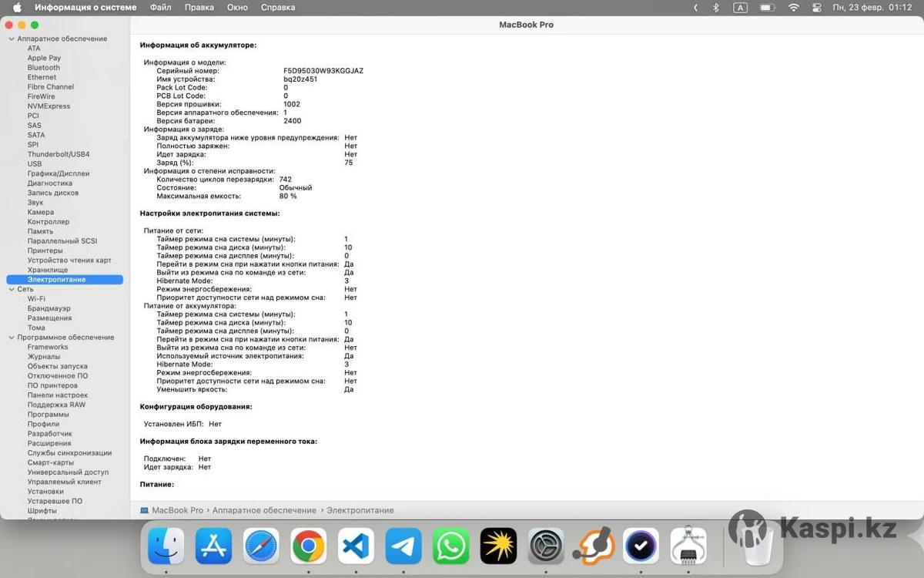Collapse the Сеть section in sidebar

12,289
